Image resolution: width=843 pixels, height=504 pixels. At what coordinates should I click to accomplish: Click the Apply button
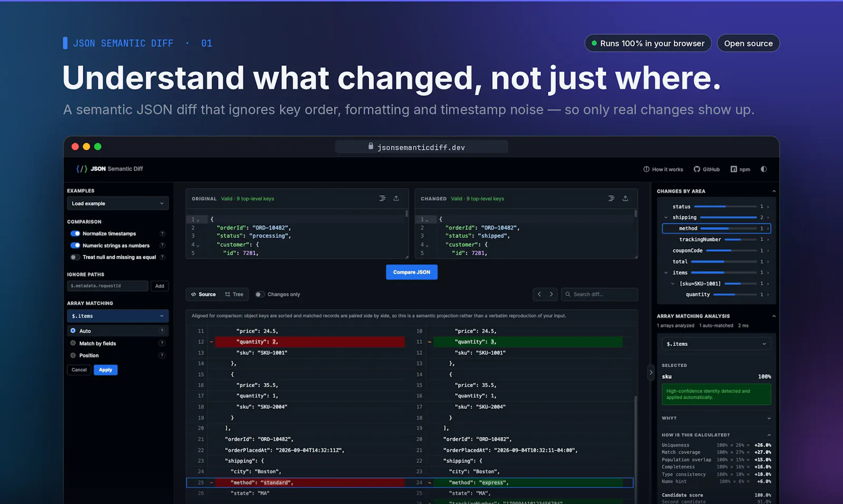click(105, 370)
